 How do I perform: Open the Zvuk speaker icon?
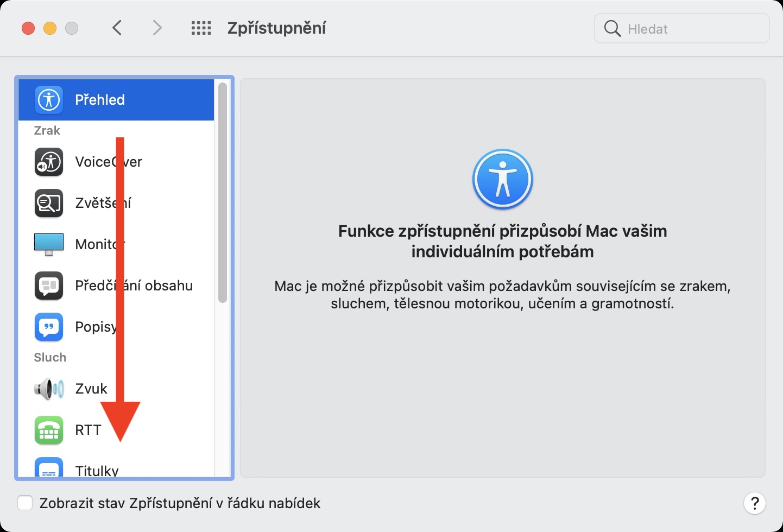(49, 389)
